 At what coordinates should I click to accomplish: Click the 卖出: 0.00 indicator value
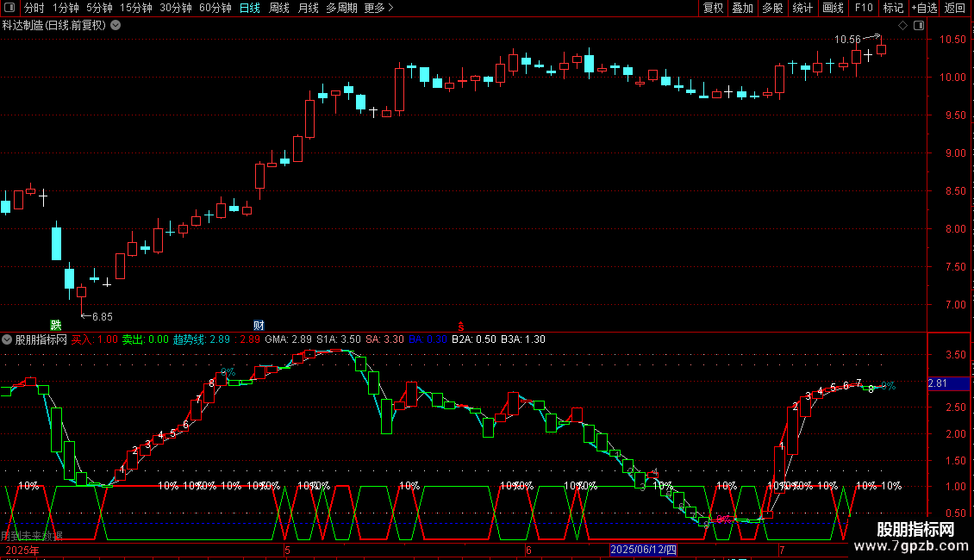click(145, 339)
